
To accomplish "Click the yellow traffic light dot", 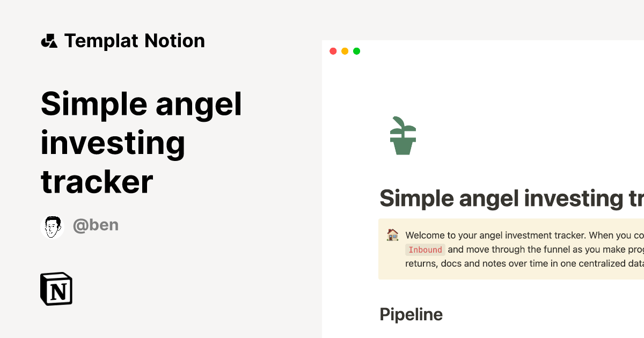I will (x=345, y=51).
